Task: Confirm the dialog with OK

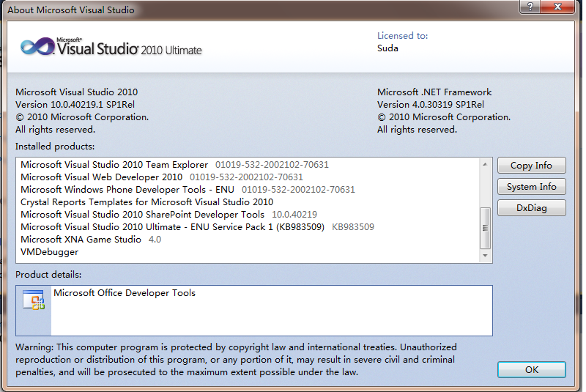Action: 531,369
